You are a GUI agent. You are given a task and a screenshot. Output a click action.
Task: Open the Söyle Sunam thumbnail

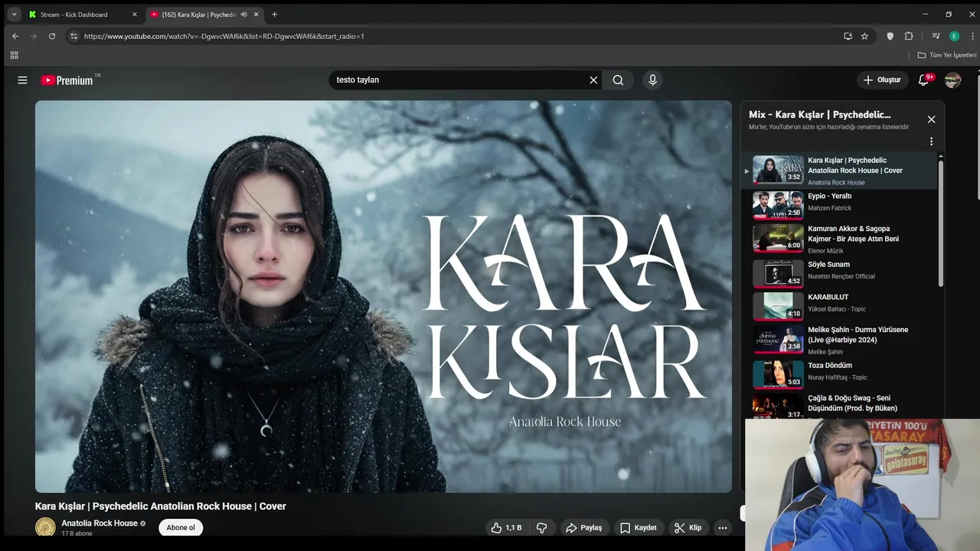[x=778, y=273]
